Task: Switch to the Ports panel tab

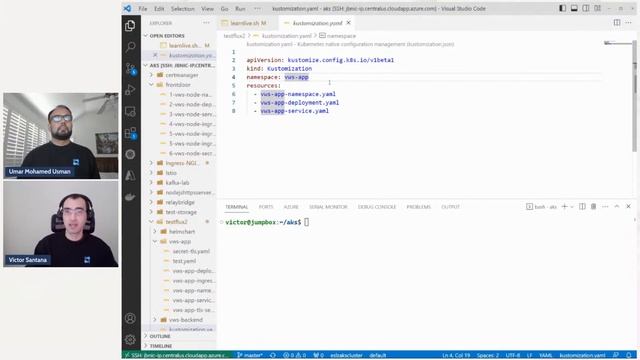Action: click(266, 207)
